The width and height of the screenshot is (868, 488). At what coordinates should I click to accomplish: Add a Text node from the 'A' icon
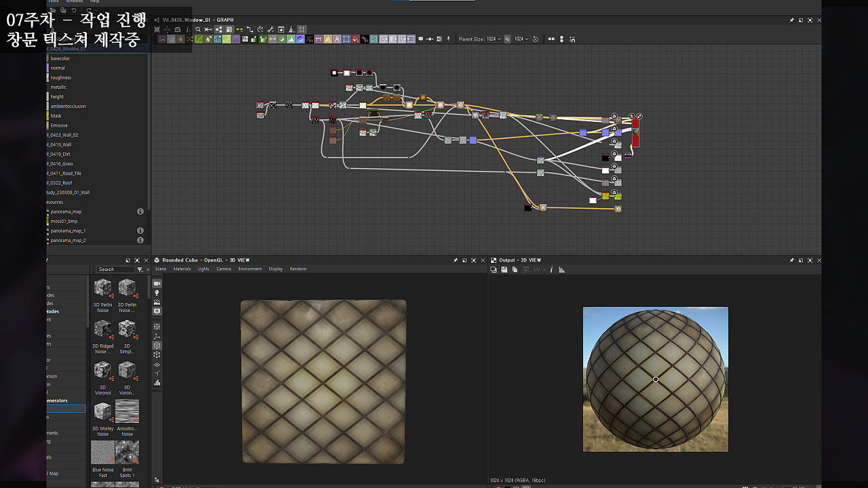(336, 39)
